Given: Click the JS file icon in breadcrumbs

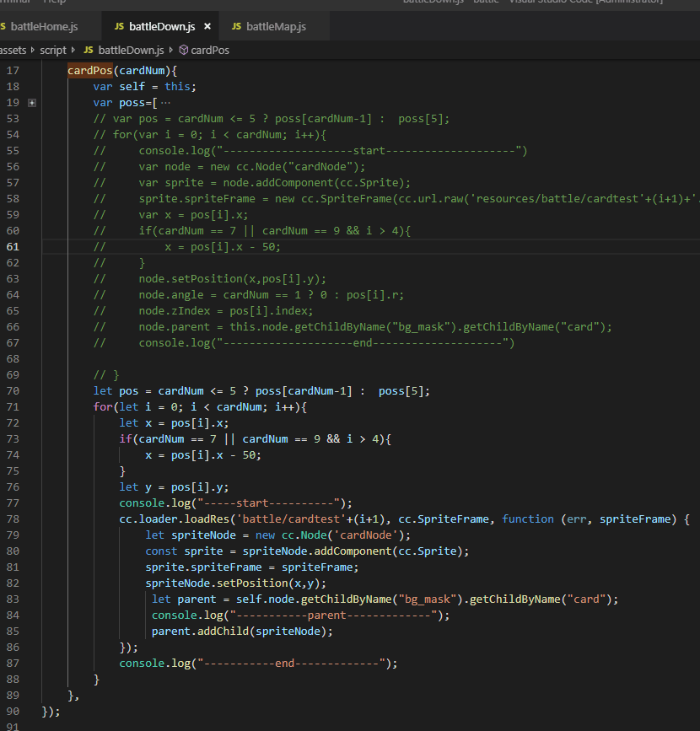Looking at the screenshot, I should 90,51.
